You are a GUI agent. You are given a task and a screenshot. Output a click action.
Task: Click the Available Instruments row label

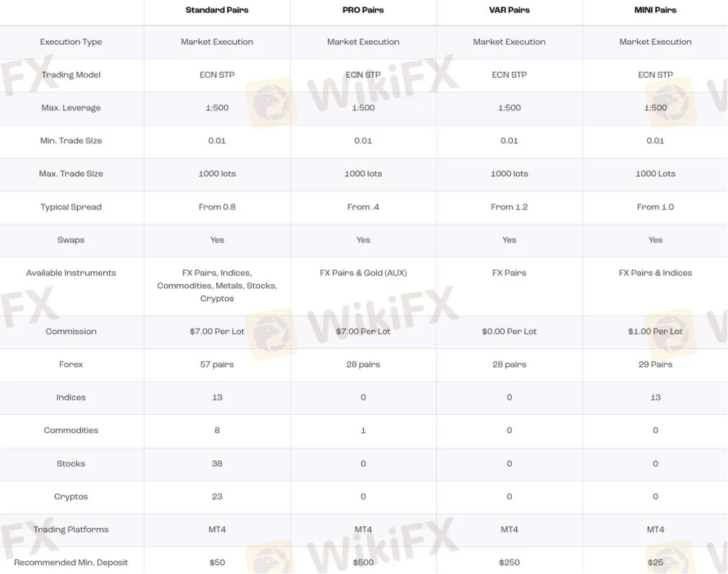click(x=71, y=274)
